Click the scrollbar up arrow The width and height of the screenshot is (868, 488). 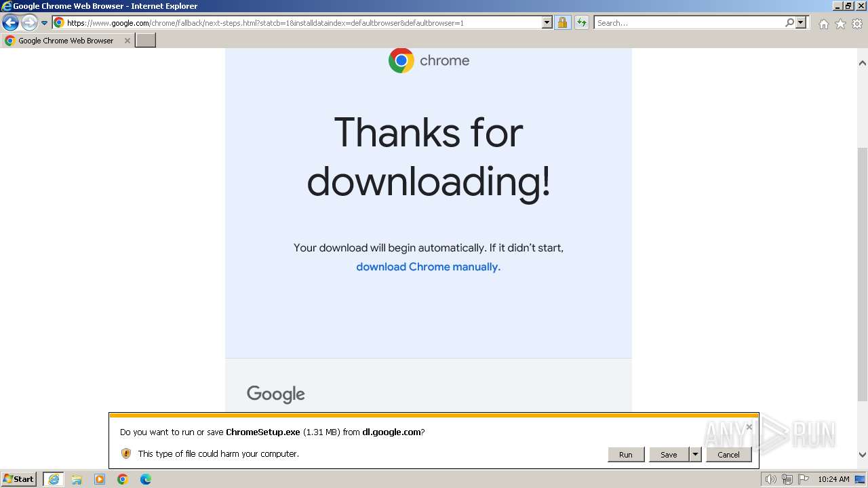pos(863,63)
